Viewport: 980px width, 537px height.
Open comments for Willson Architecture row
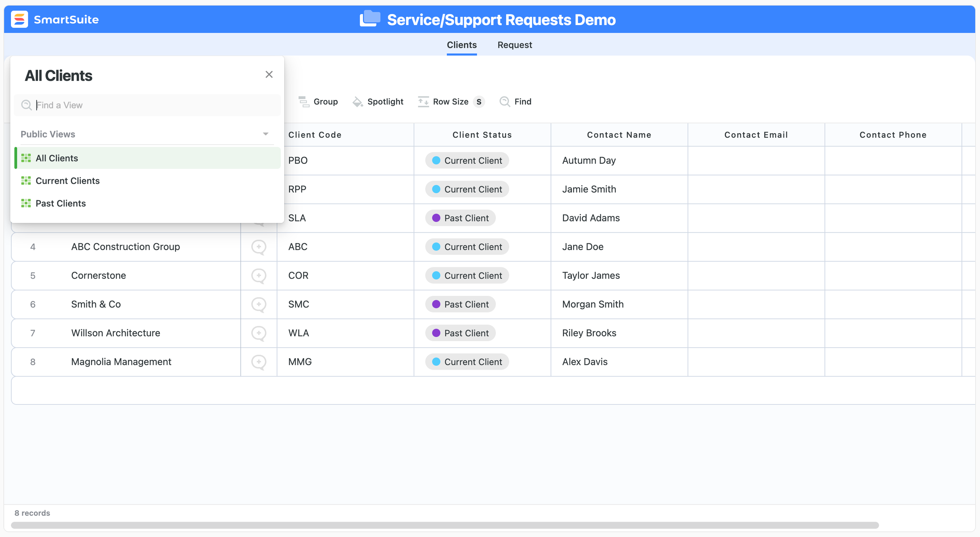click(259, 334)
